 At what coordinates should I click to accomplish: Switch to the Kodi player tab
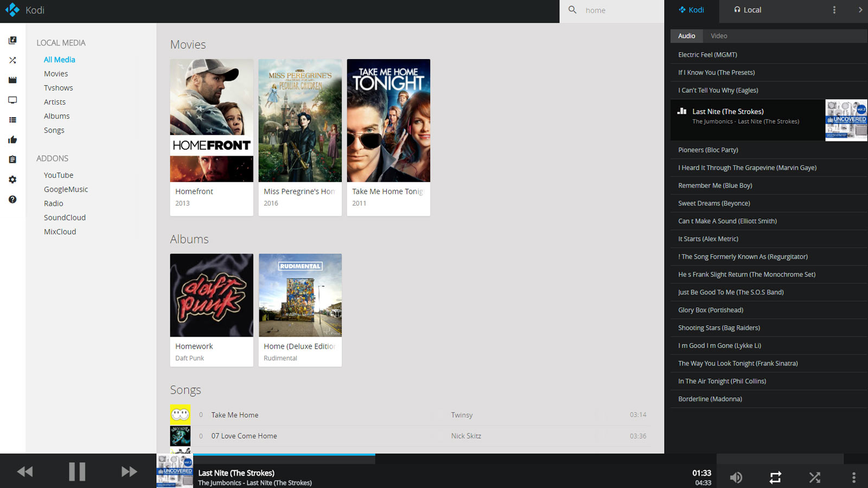[x=691, y=10]
